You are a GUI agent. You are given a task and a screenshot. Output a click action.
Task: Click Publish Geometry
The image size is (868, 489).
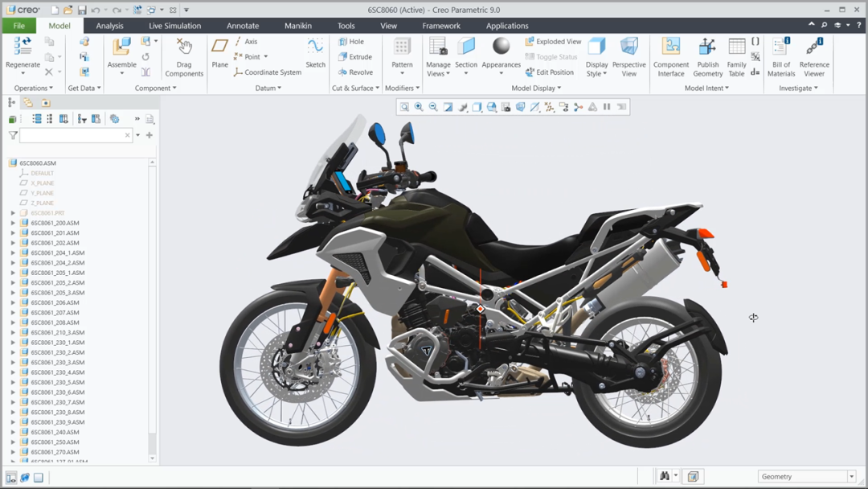click(x=707, y=56)
